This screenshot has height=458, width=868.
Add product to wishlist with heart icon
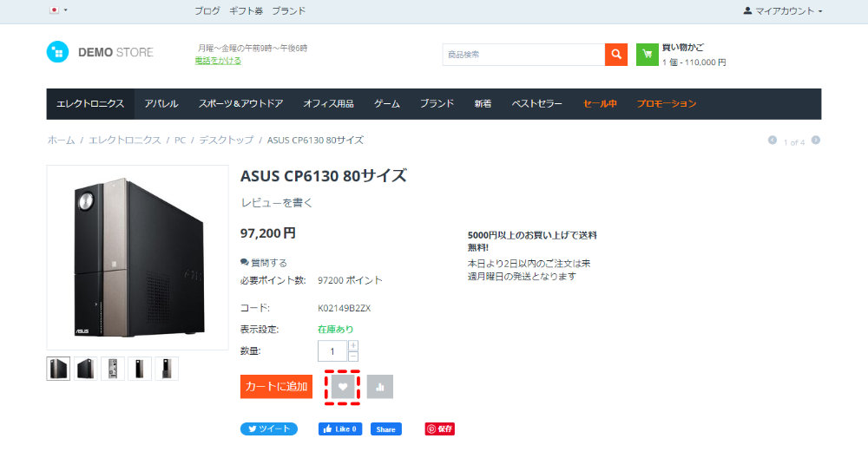point(343,387)
